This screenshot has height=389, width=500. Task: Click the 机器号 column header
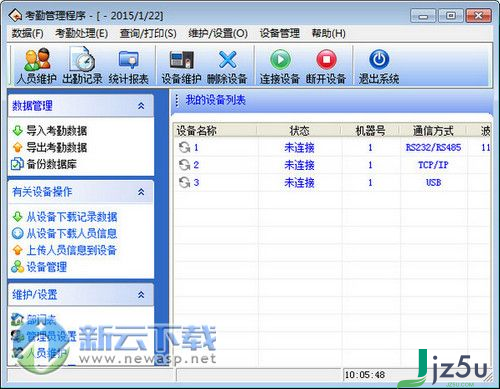370,131
